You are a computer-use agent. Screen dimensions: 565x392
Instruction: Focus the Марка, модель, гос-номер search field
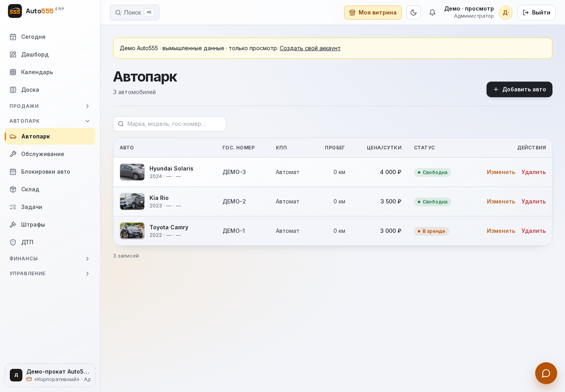click(x=169, y=124)
